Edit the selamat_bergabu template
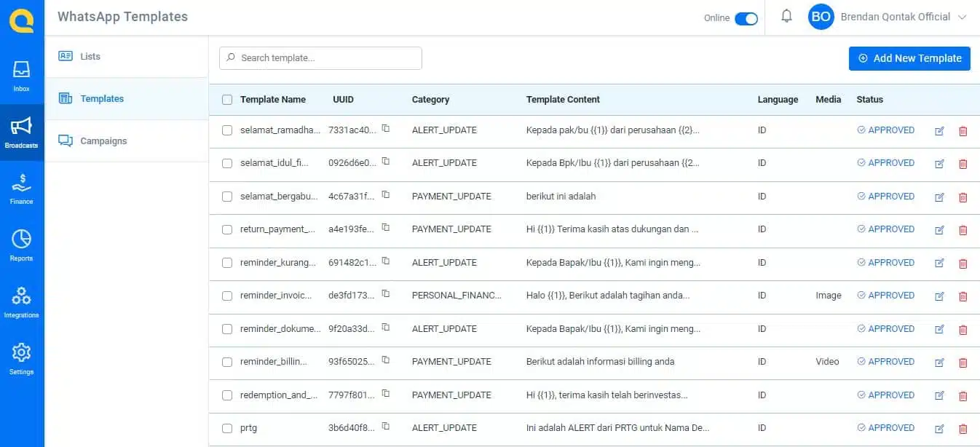This screenshot has height=447, width=980. click(939, 197)
